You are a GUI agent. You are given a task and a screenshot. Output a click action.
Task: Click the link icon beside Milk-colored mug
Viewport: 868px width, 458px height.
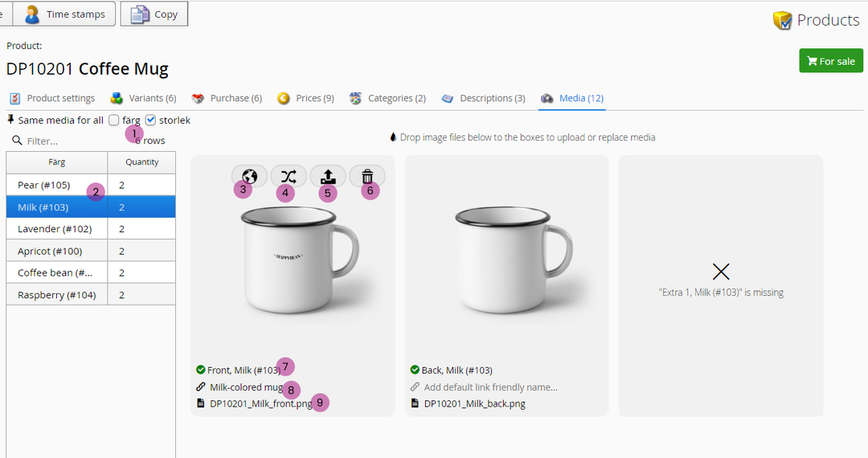200,387
